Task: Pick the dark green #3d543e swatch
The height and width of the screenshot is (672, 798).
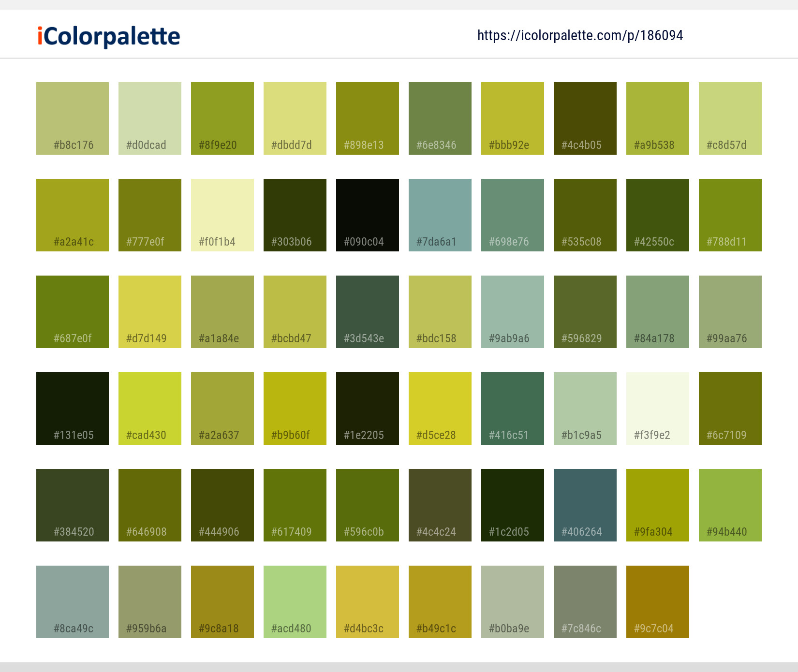Action: pyautogui.click(x=368, y=312)
